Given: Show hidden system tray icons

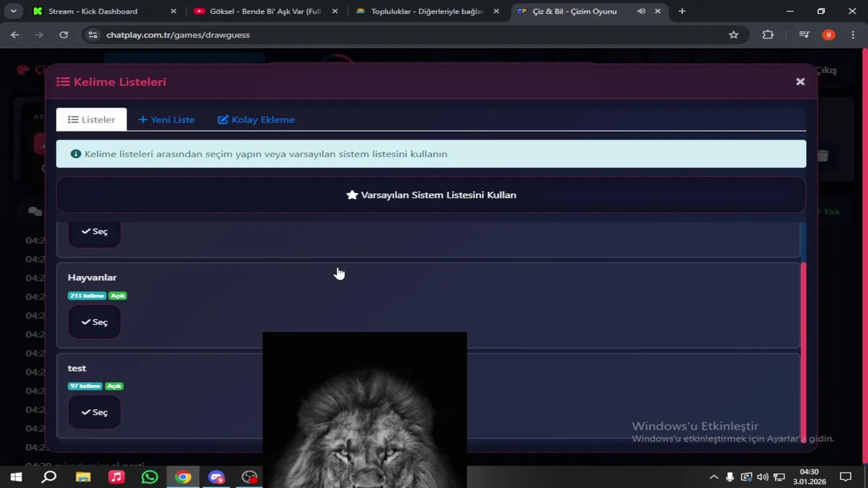Looking at the screenshot, I should click(713, 477).
